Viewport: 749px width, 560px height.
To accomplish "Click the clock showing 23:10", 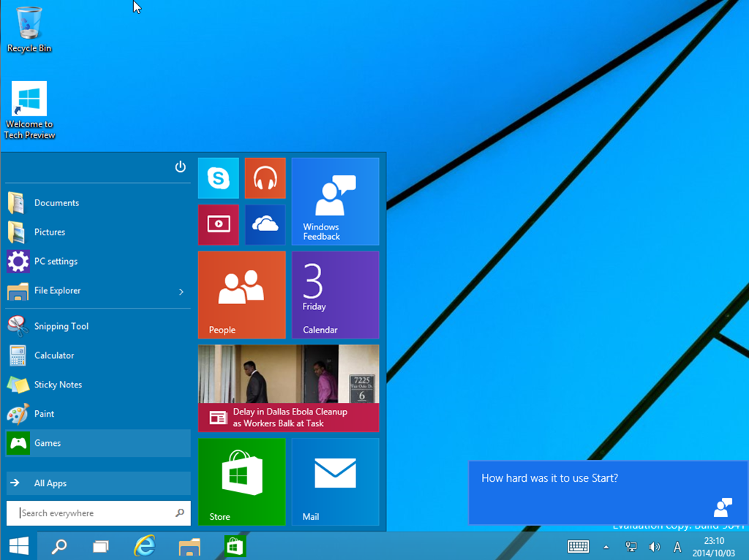I will [714, 541].
